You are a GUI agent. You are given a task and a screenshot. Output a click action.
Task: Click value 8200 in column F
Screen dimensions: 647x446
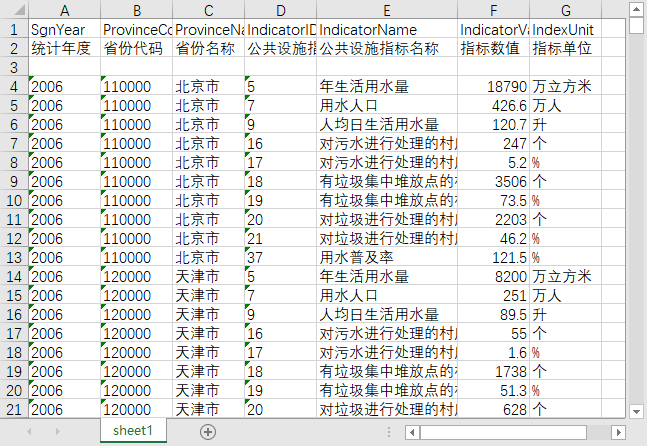(494, 276)
